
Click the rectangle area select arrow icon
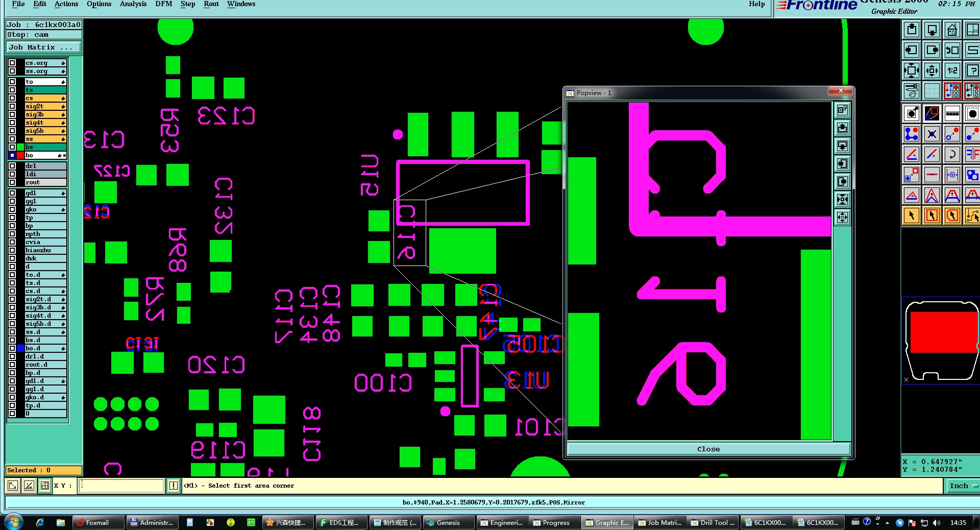click(932, 215)
